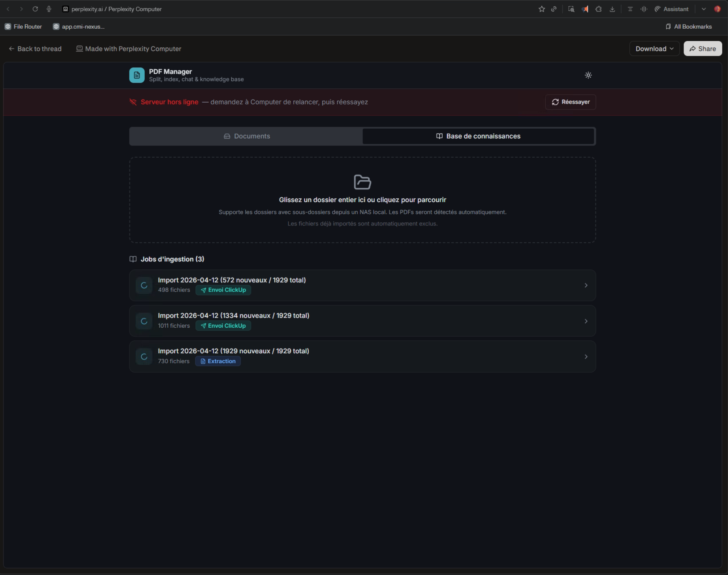Toggle the light/dark theme sun icon

(x=588, y=75)
